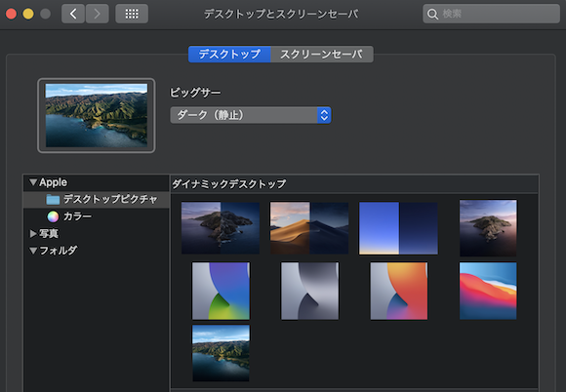
Task: Switch to the スクリーンセーバ tab
Action: pos(322,54)
